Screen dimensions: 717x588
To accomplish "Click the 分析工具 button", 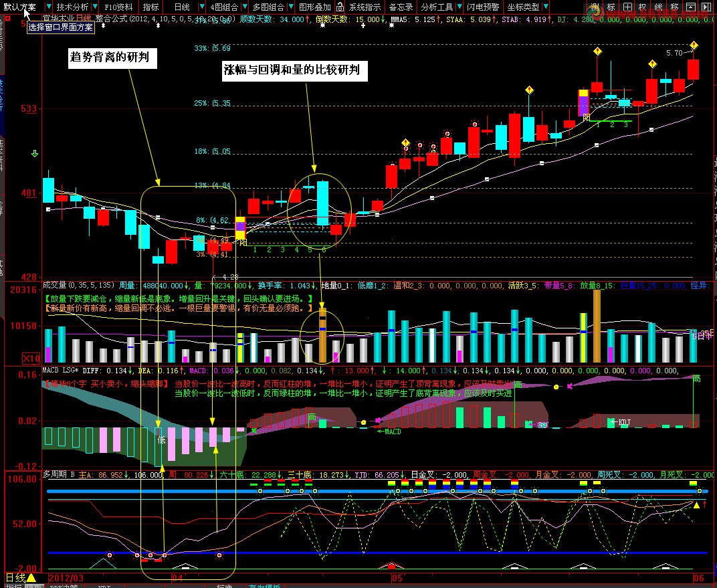I will (437, 7).
